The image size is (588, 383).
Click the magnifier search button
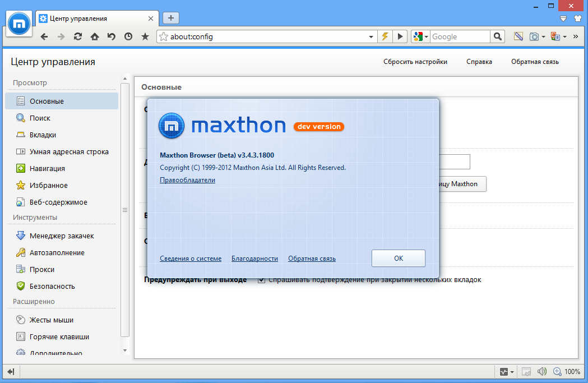(498, 36)
